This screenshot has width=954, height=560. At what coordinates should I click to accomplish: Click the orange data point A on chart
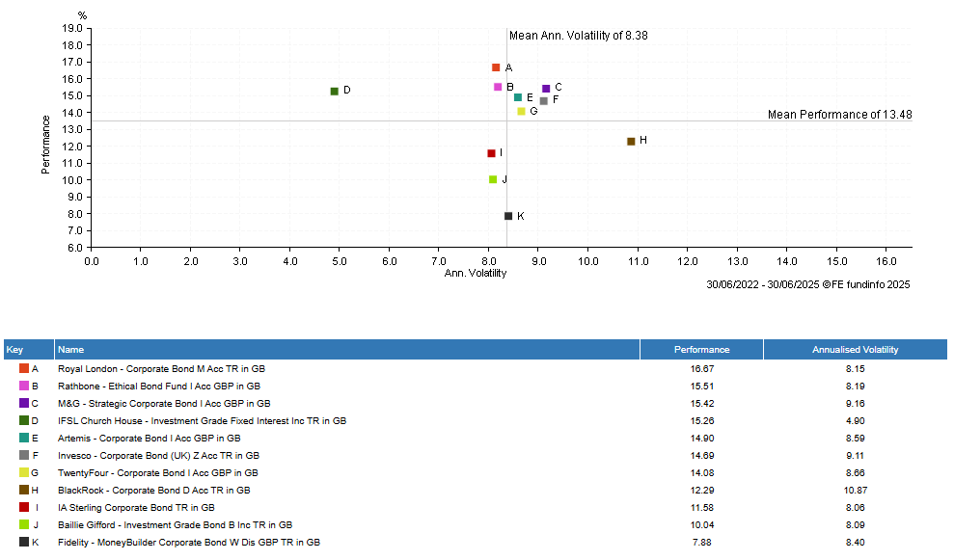(496, 67)
